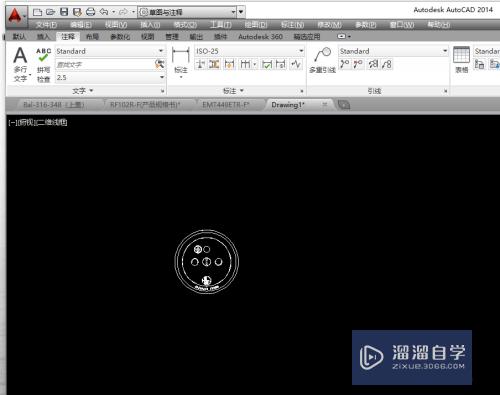The image size is (500, 395).
Task: Save the drawing with the floppy disk icon
Action: click(x=64, y=12)
